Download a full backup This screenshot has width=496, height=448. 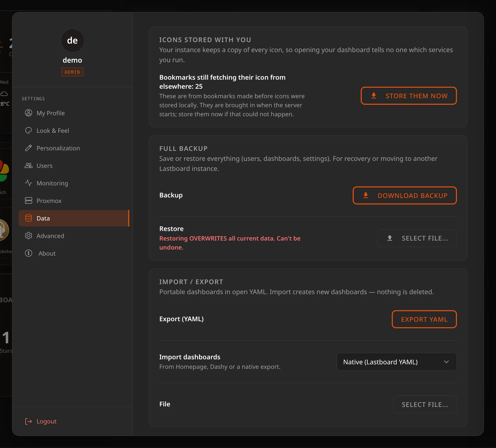pos(405,195)
